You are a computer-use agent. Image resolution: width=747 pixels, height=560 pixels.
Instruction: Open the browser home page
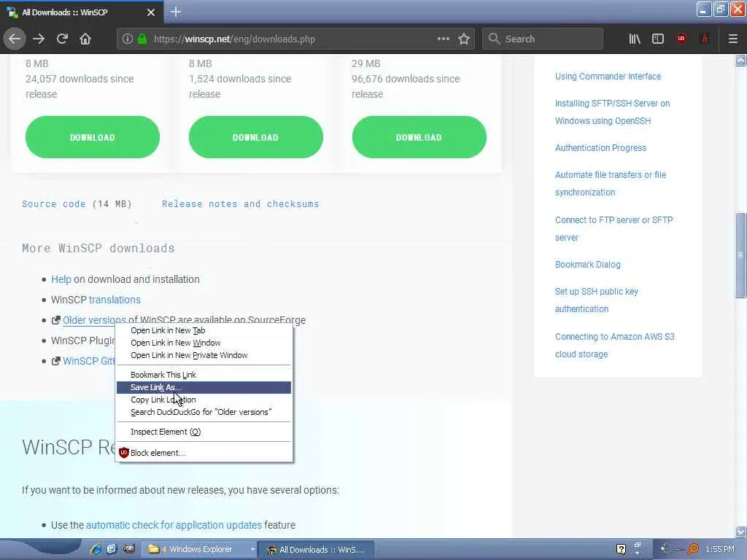(x=85, y=39)
